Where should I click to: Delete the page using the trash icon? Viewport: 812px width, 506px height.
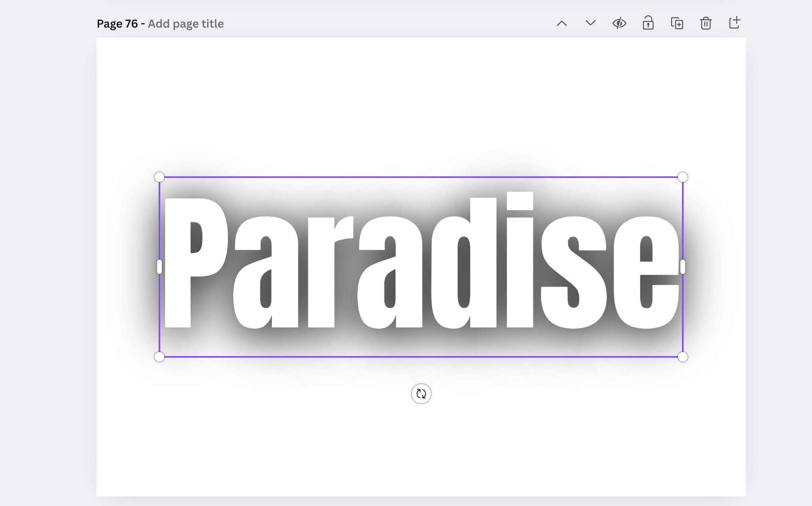coord(706,23)
